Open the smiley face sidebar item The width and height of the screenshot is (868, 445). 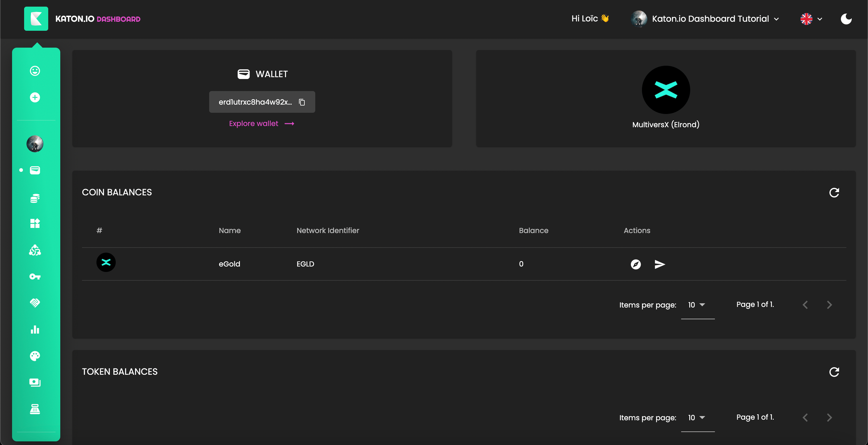click(x=35, y=71)
